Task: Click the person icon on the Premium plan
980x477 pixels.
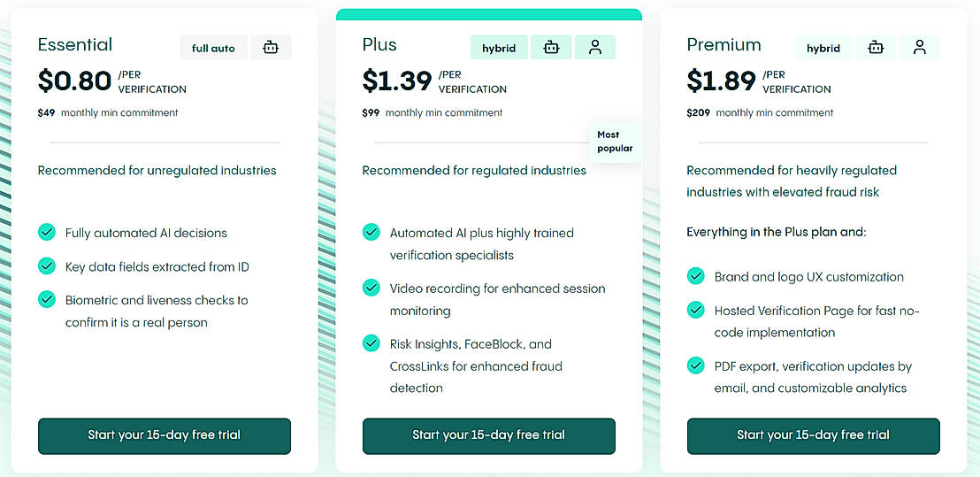Action: pyautogui.click(x=920, y=48)
